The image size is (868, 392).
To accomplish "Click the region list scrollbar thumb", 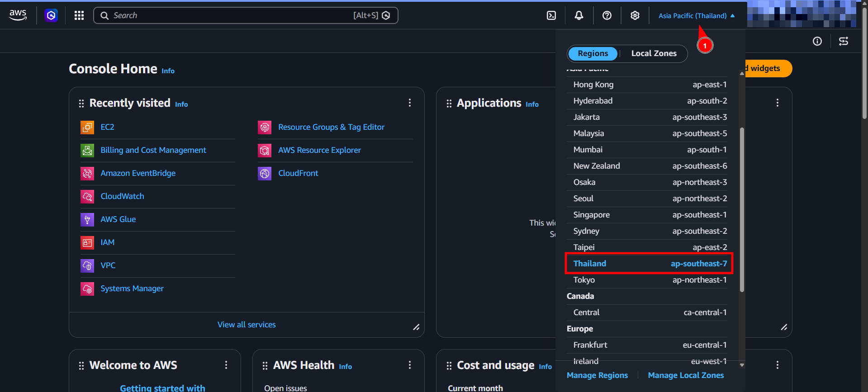I will [742, 210].
